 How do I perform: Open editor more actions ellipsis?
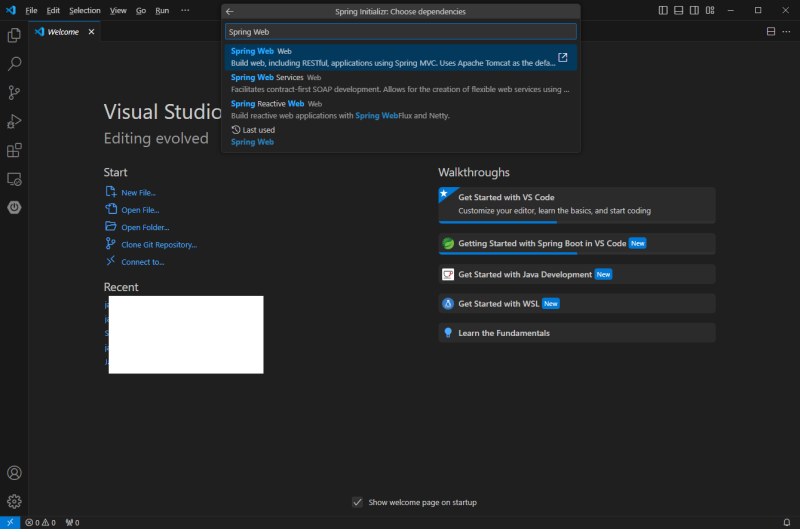(786, 32)
